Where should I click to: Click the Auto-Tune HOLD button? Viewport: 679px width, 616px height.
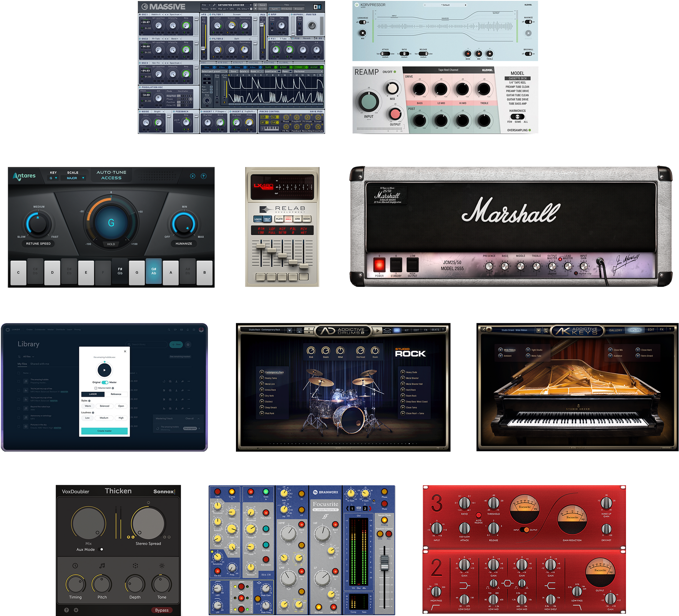pyautogui.click(x=111, y=244)
